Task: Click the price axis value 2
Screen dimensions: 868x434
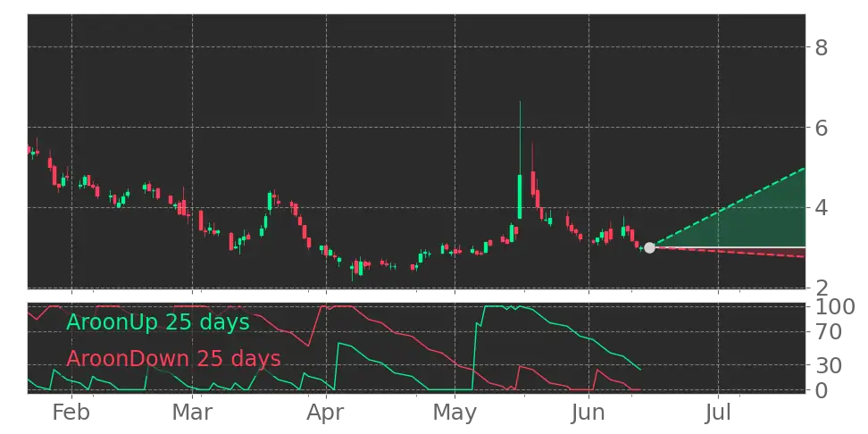Action: pos(821,288)
